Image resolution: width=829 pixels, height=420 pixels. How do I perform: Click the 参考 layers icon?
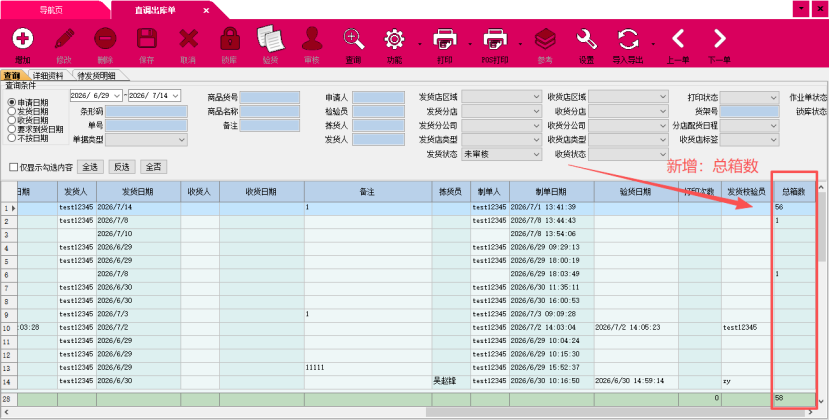click(545, 39)
